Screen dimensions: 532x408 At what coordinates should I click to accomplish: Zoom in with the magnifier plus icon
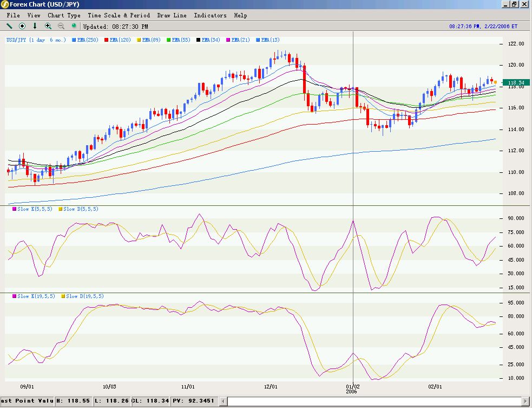48,26
